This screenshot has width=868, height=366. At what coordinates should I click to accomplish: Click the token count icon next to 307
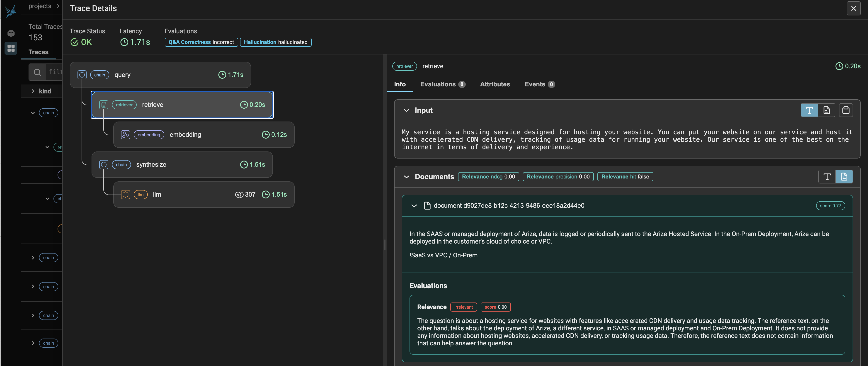click(x=239, y=195)
